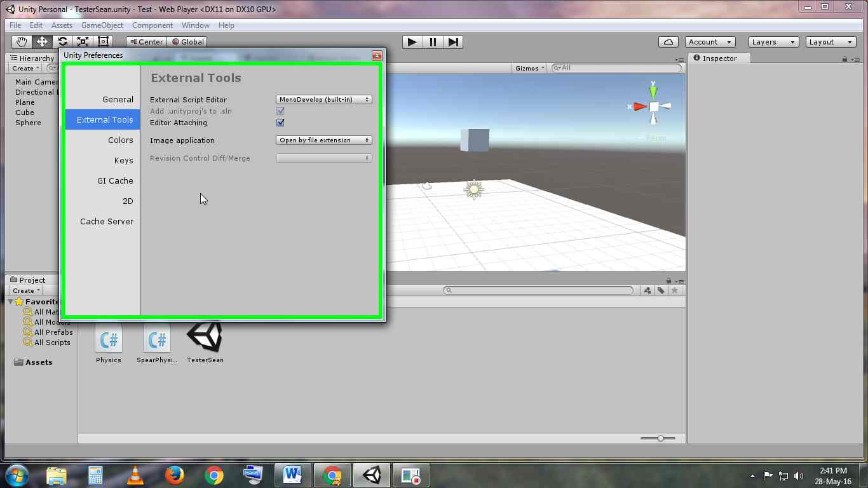Image resolution: width=868 pixels, height=488 pixels.
Task: Open the Window menu
Action: pos(196,25)
